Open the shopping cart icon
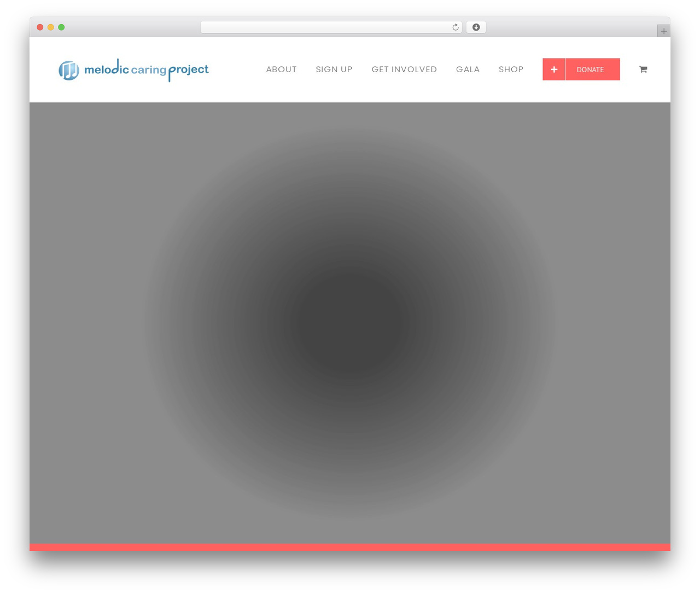Viewport: 700px width, 593px height. point(643,69)
